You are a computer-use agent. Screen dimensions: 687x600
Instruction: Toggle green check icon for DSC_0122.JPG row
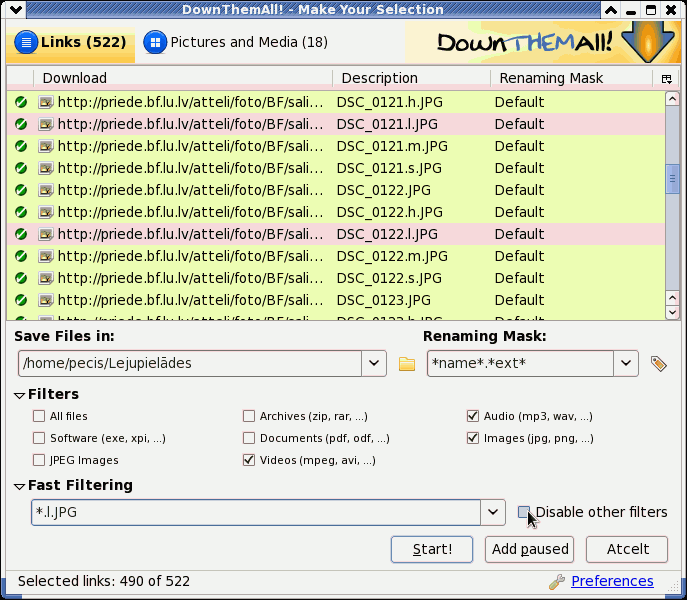click(21, 190)
